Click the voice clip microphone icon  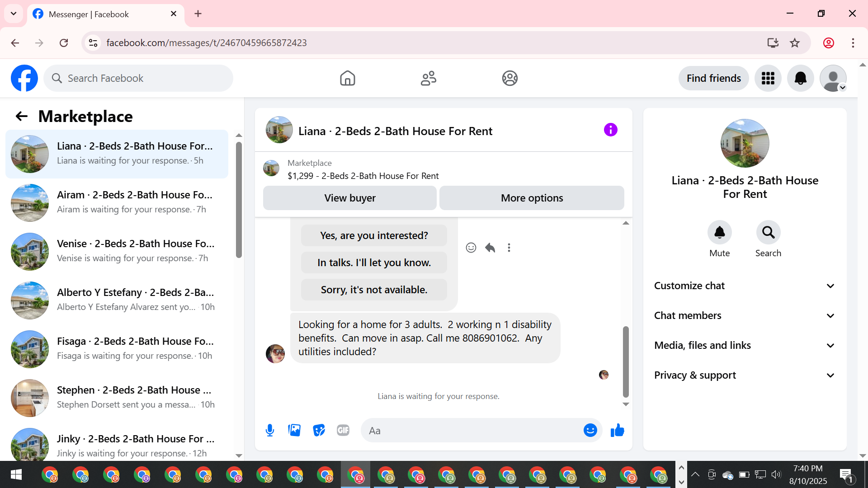click(x=270, y=430)
